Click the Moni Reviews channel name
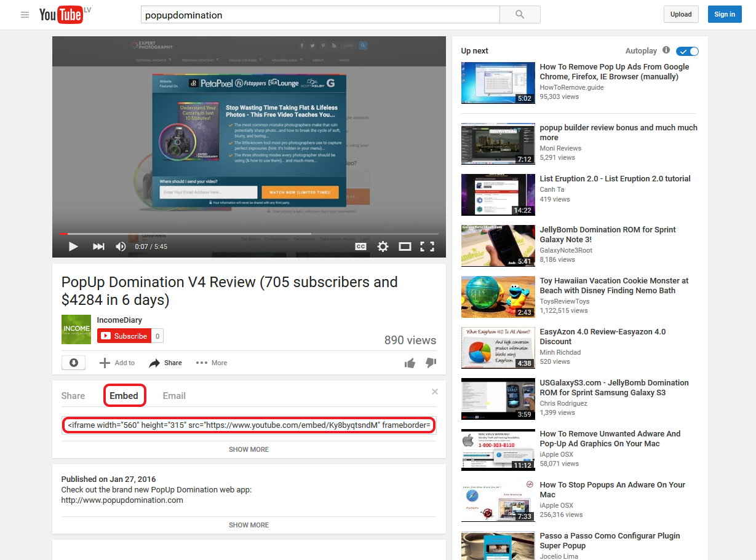Viewport: 756px width, 560px height. [x=560, y=148]
